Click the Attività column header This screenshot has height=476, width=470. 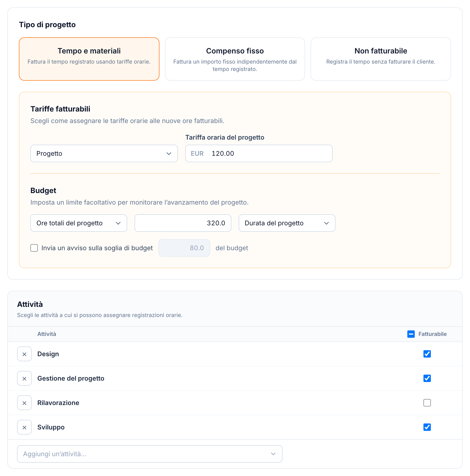[47, 334]
